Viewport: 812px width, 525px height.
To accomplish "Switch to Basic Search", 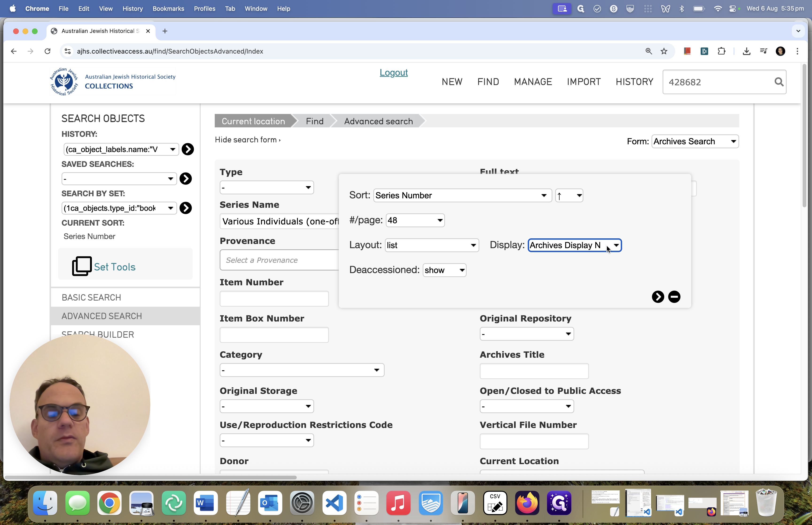I will (91, 297).
